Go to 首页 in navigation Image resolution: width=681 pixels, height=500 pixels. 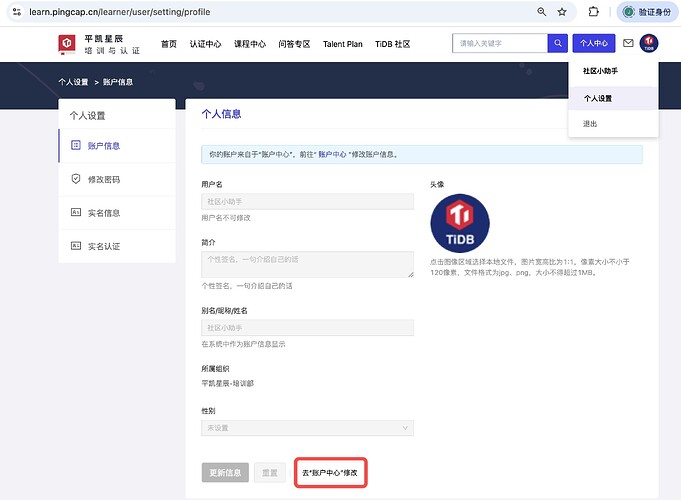point(169,44)
